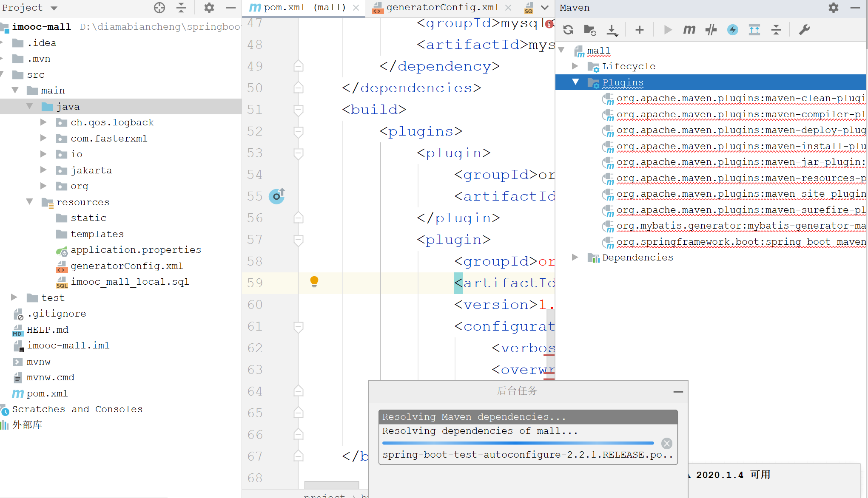Select .gitignore file

56,314
